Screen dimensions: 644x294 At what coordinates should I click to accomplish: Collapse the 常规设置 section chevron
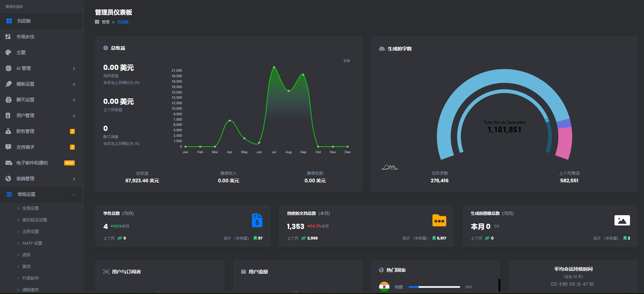coord(74,195)
